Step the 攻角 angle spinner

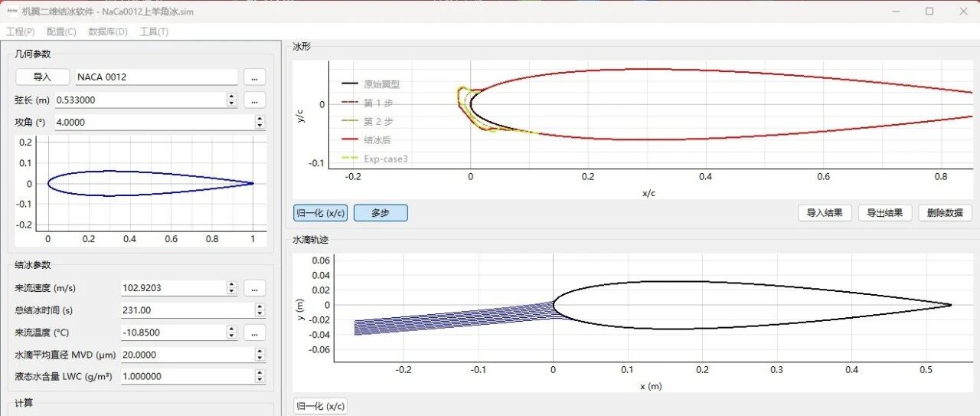(260, 122)
